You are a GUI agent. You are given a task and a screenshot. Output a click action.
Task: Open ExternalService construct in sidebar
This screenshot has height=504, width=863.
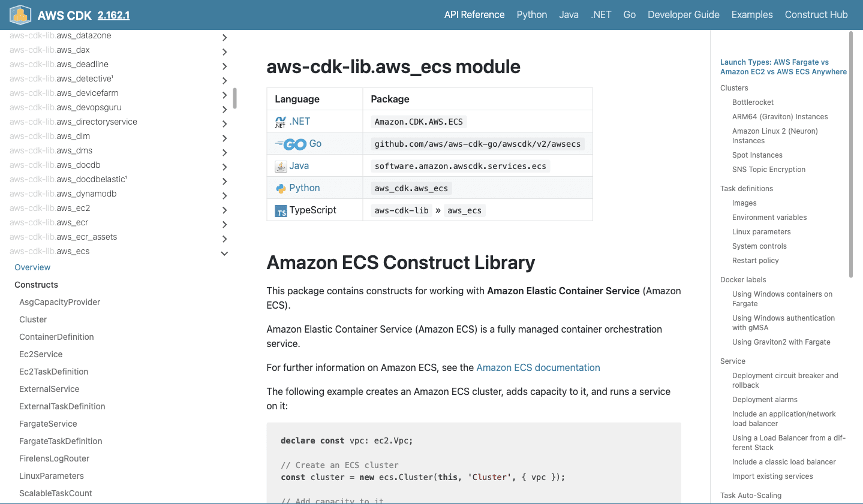[49, 390]
